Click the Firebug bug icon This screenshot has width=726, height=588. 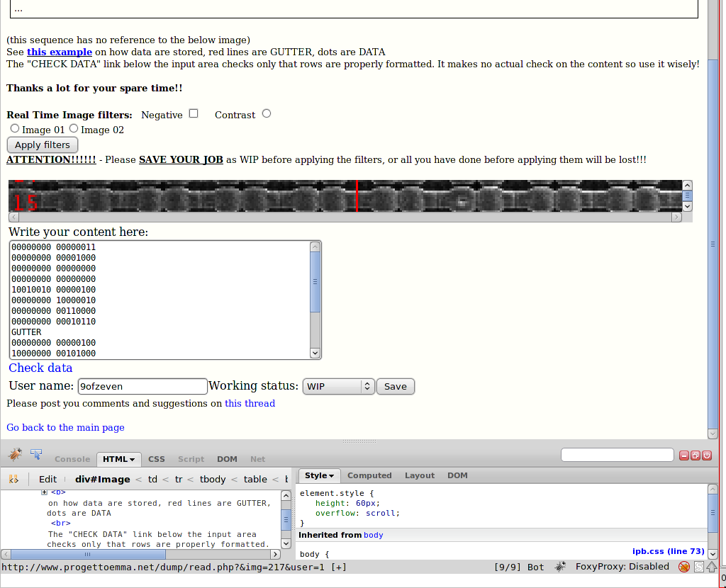click(x=15, y=454)
